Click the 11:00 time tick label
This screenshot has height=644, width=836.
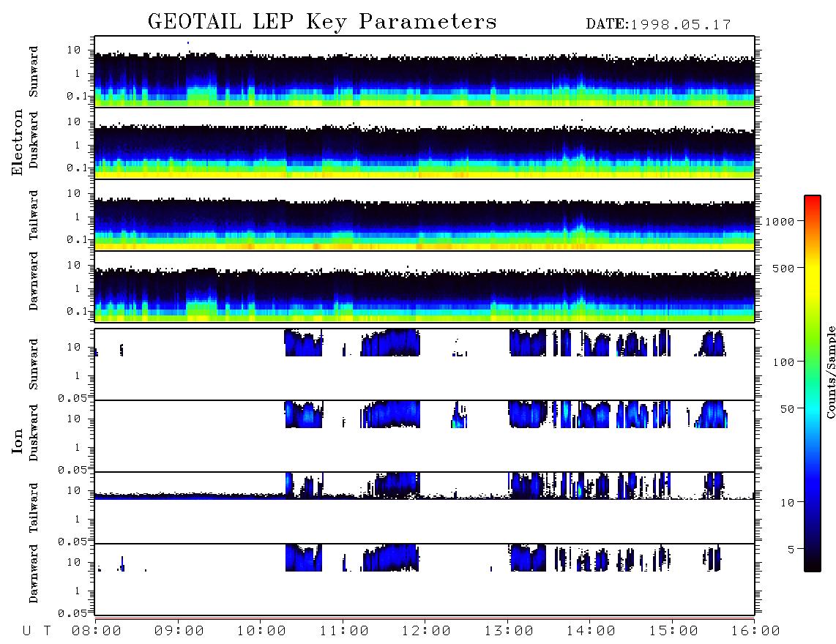[344, 632]
